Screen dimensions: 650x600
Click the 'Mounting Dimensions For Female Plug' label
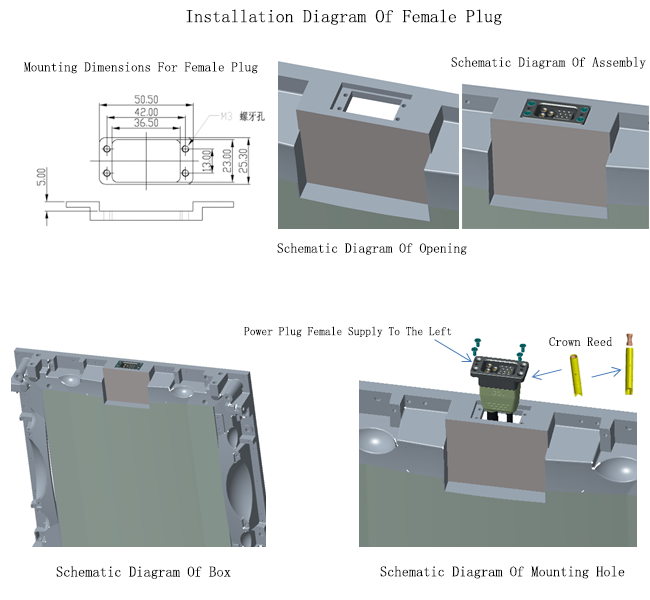[x=141, y=67]
